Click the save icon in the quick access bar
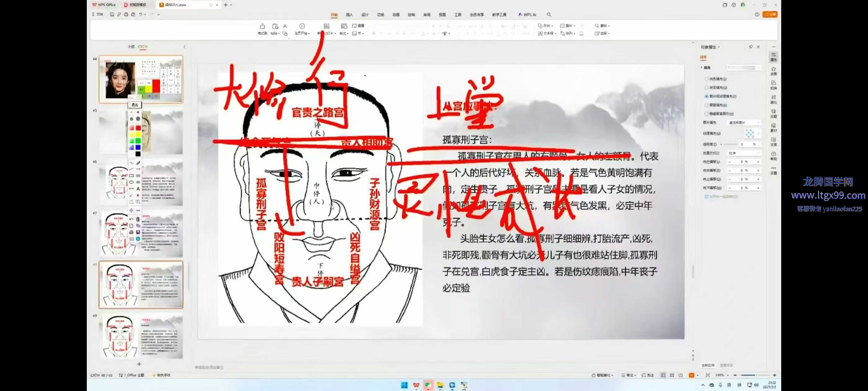Screen dimensions: 868x391 pos(112,15)
